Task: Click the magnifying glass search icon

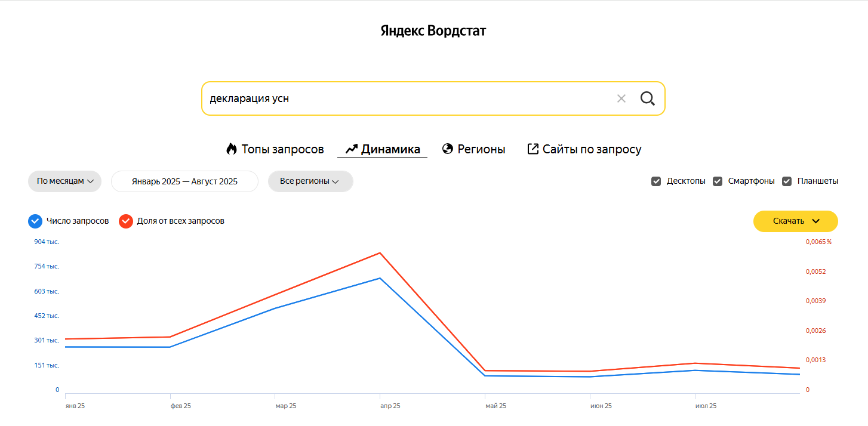Action: [x=648, y=98]
